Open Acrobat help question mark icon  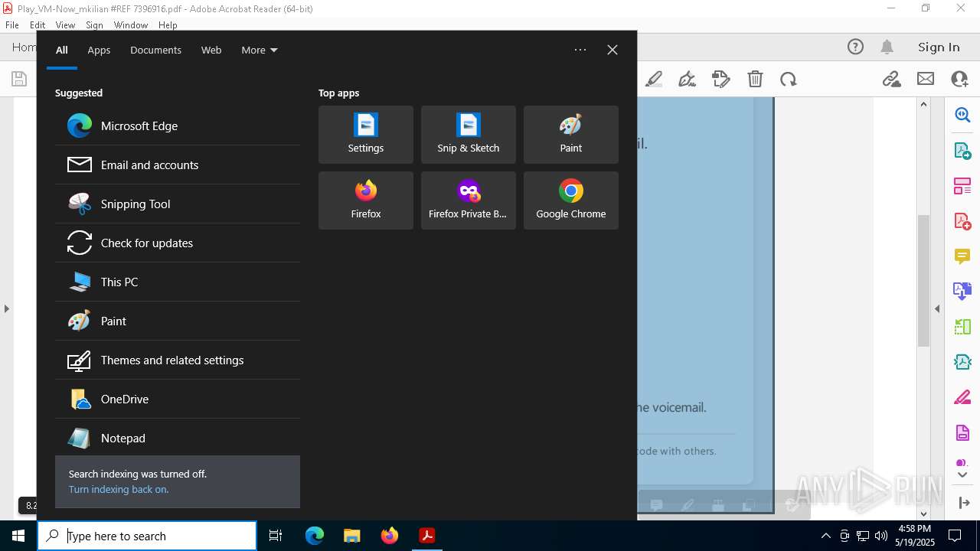click(x=855, y=47)
